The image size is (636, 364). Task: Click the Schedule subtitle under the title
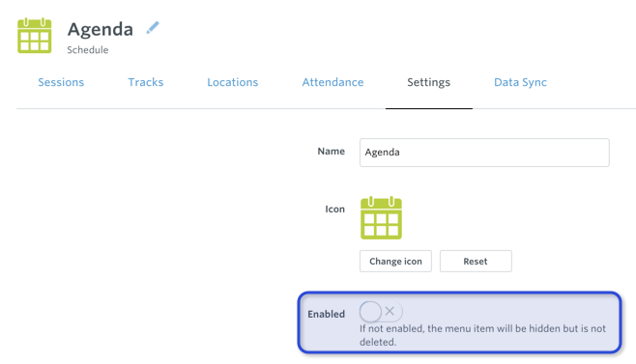pyautogui.click(x=88, y=50)
